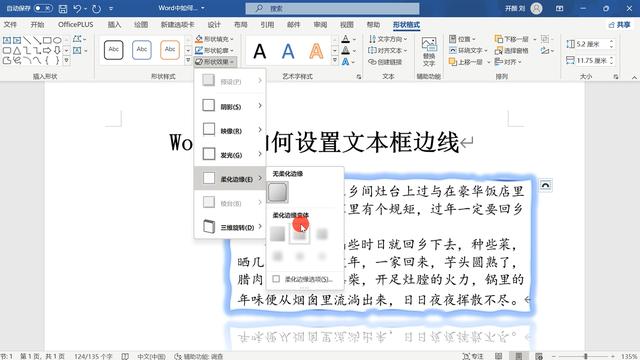640x360 pixels.
Task: Open the 发光(G) glow submenu
Action: tap(230, 154)
